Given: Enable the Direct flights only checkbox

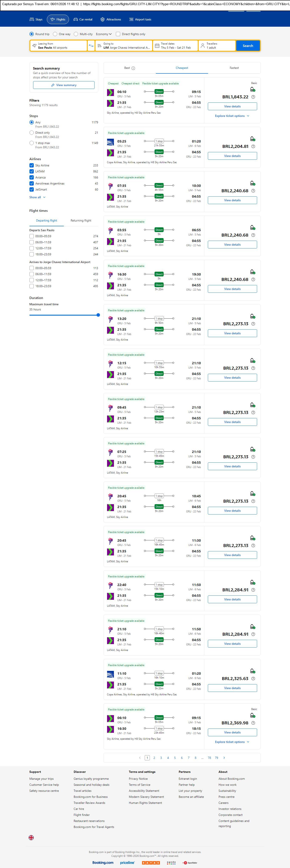Looking at the screenshot, I should [x=118, y=34].
